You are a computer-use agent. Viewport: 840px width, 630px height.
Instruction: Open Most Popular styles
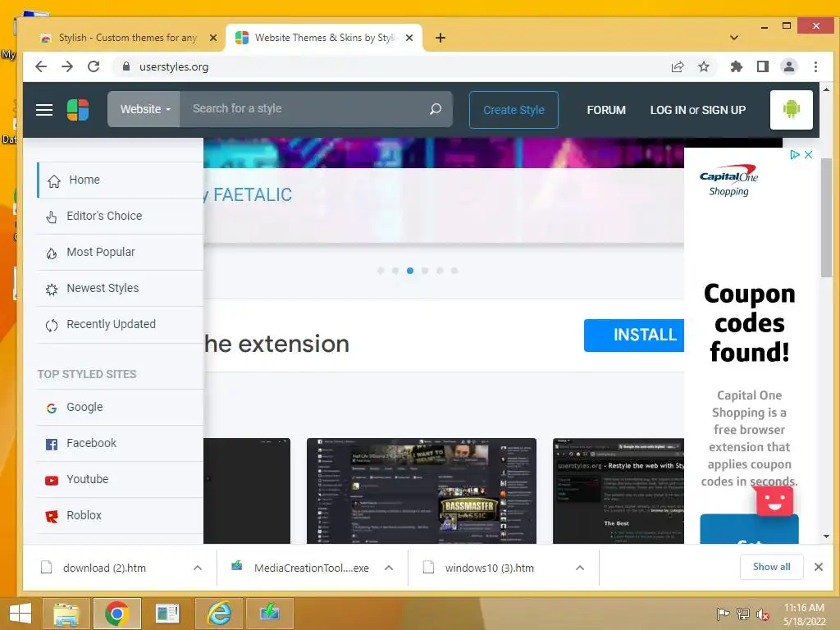click(120, 252)
